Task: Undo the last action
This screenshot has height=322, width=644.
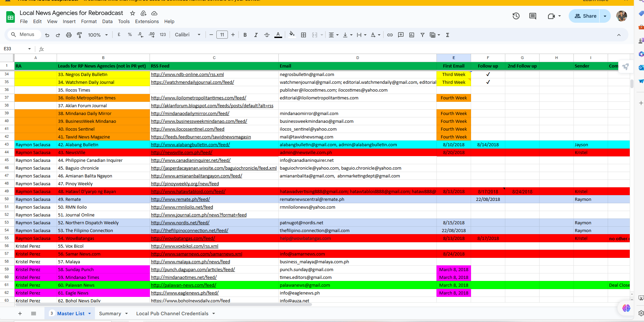Action: pyautogui.click(x=47, y=35)
